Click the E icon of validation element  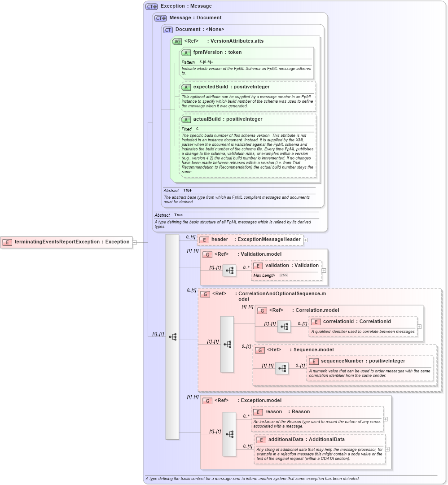click(x=258, y=266)
